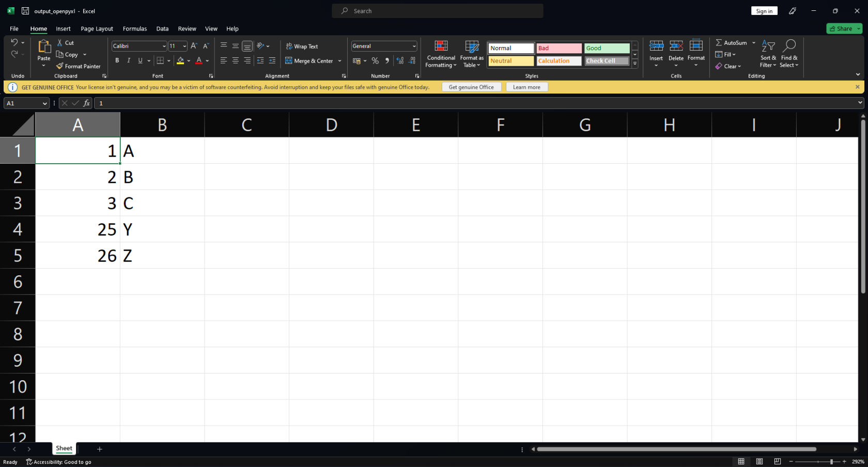The width and height of the screenshot is (868, 467).
Task: Decrease indent in Alignment group
Action: pos(260,60)
